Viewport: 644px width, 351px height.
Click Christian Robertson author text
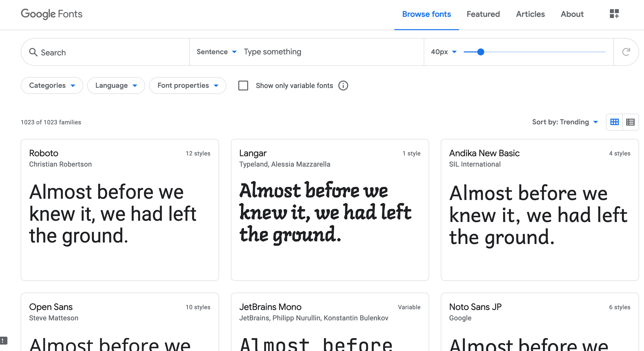[x=60, y=164]
